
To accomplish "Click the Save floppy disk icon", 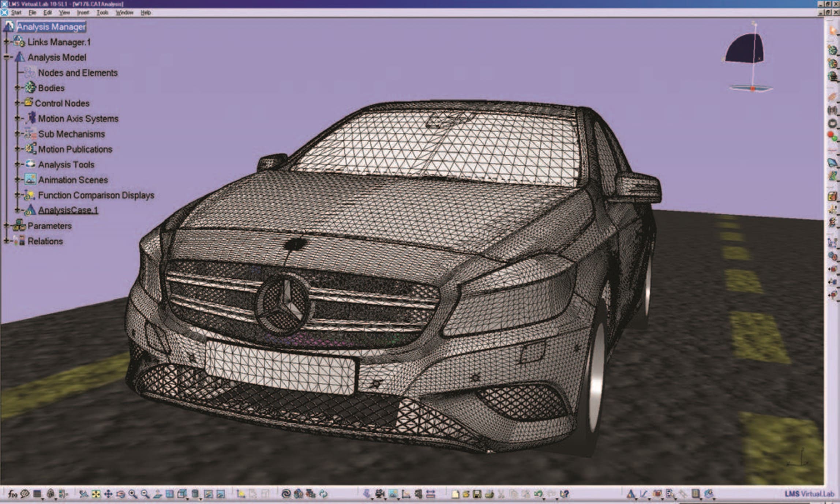I will [x=477, y=494].
